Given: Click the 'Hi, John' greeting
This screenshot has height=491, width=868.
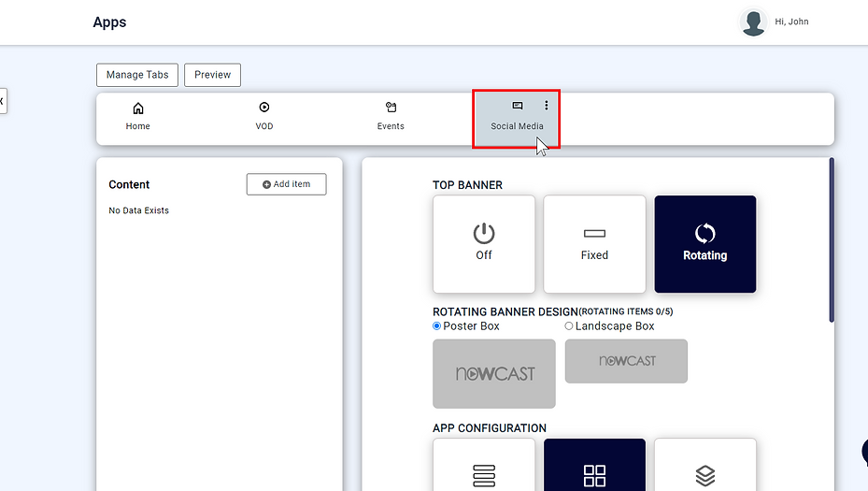Looking at the screenshot, I should coord(791,22).
